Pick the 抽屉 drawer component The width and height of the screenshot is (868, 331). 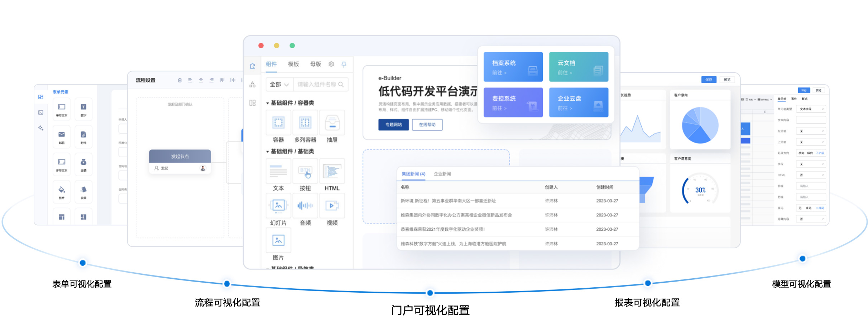[332, 123]
